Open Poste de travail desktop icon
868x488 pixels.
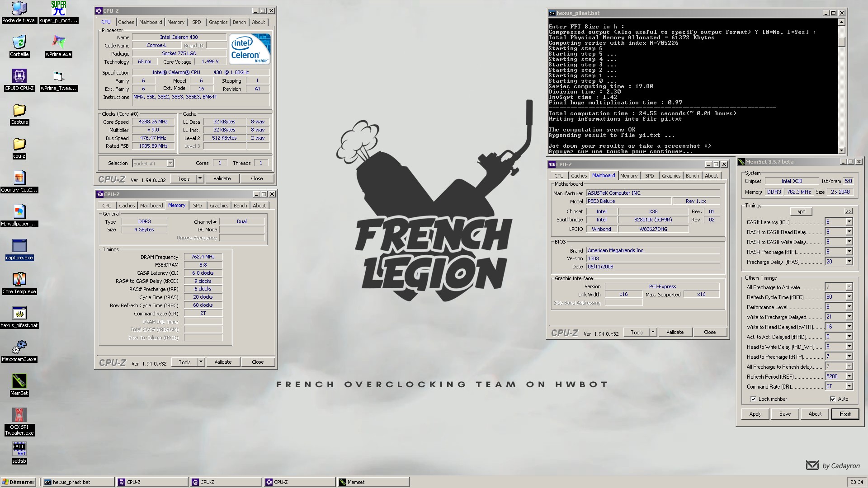pos(19,12)
